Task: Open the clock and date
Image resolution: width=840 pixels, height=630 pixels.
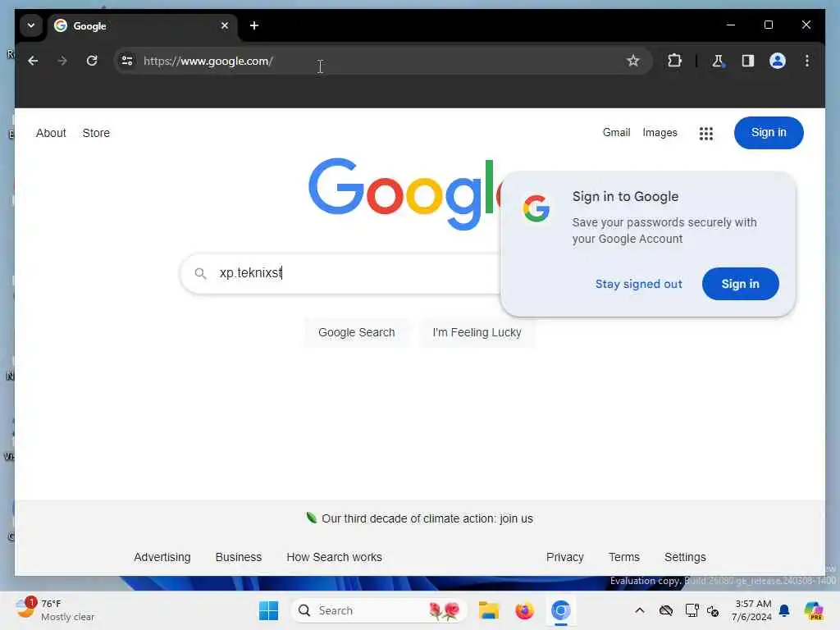Action: pyautogui.click(x=751, y=610)
